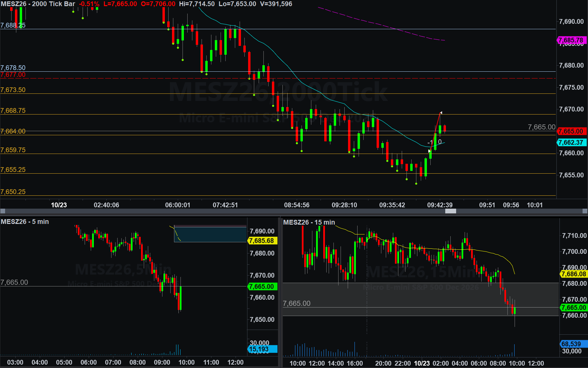Click the scrollbar's left arrow on tick chart

click(x=2, y=211)
